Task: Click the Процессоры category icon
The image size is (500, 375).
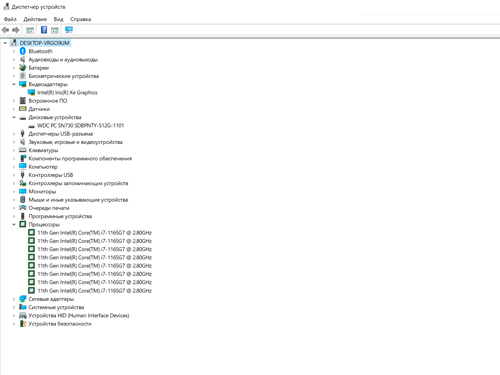Action: pyautogui.click(x=23, y=224)
